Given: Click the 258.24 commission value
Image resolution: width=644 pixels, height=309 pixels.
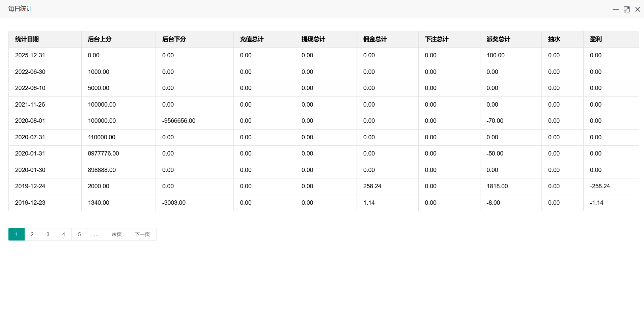Looking at the screenshot, I should [372, 186].
